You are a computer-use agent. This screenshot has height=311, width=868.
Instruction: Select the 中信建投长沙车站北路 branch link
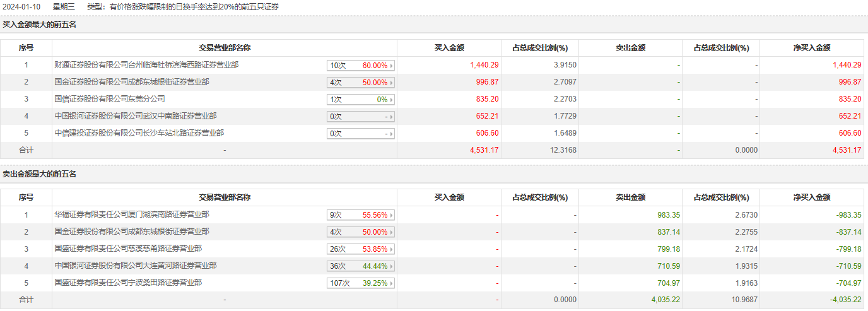[x=139, y=133]
